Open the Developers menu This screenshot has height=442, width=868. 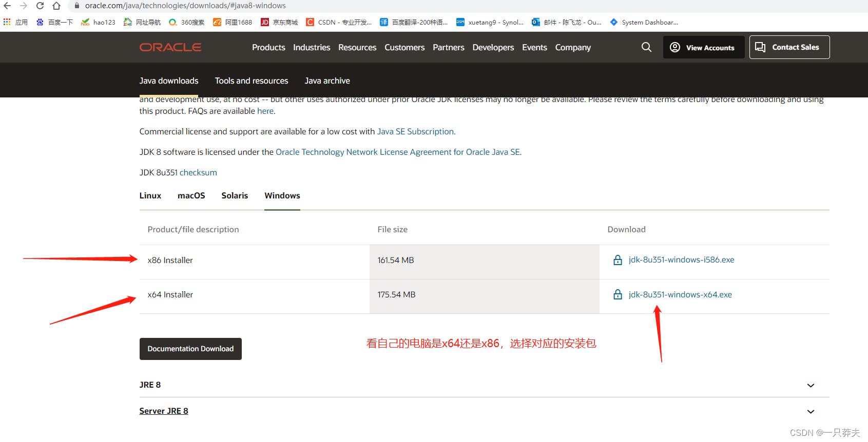pyautogui.click(x=493, y=47)
